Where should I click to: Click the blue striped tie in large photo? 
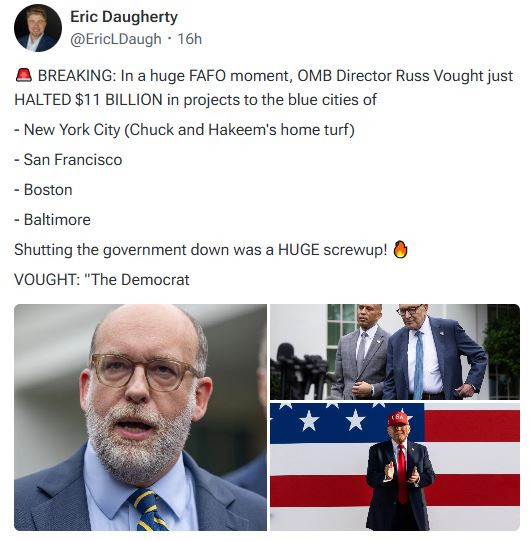[149, 510]
